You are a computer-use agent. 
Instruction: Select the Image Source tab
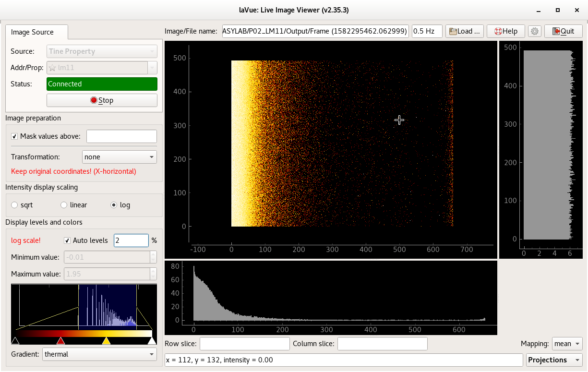point(33,32)
